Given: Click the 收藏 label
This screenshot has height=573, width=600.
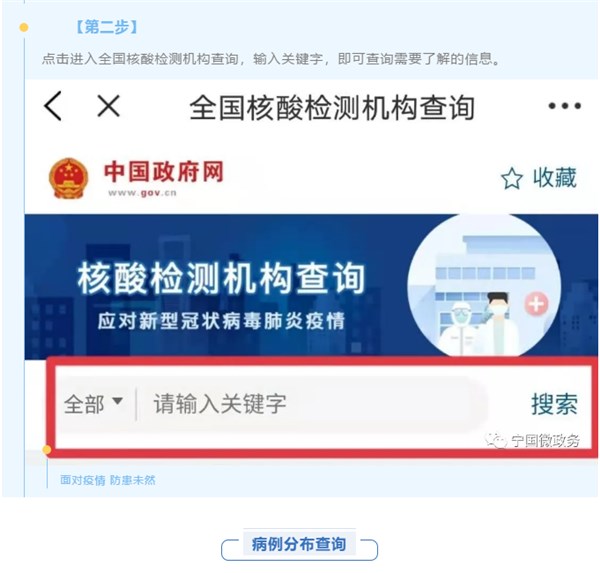Looking at the screenshot, I should (554, 178).
